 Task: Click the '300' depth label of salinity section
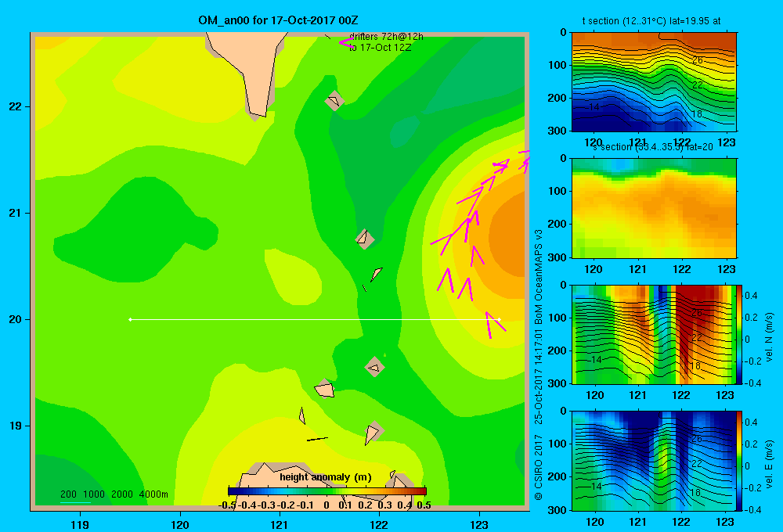tap(558, 257)
